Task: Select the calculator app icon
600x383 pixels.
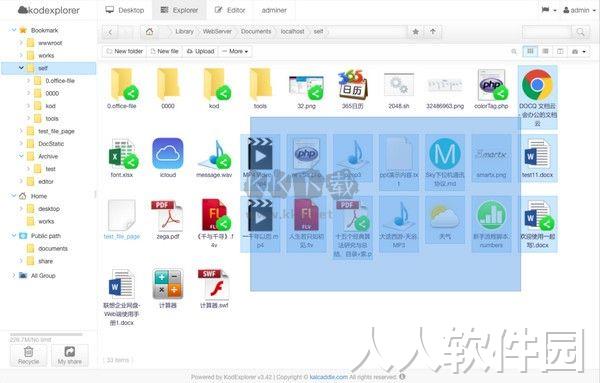Action: [168, 284]
